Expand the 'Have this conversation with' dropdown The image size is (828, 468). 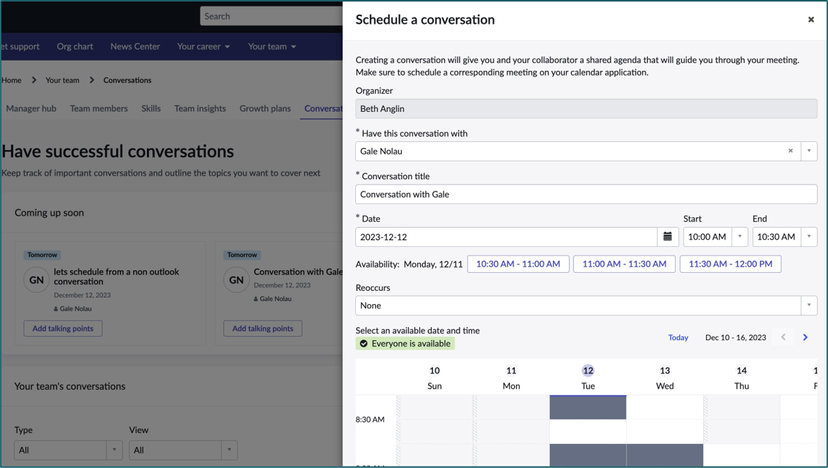(x=809, y=151)
